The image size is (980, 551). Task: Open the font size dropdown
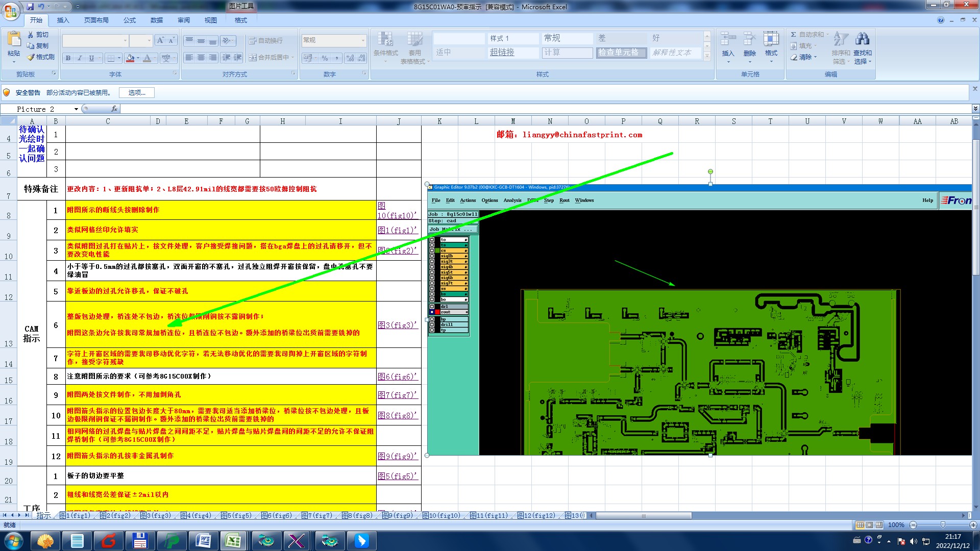coord(149,40)
